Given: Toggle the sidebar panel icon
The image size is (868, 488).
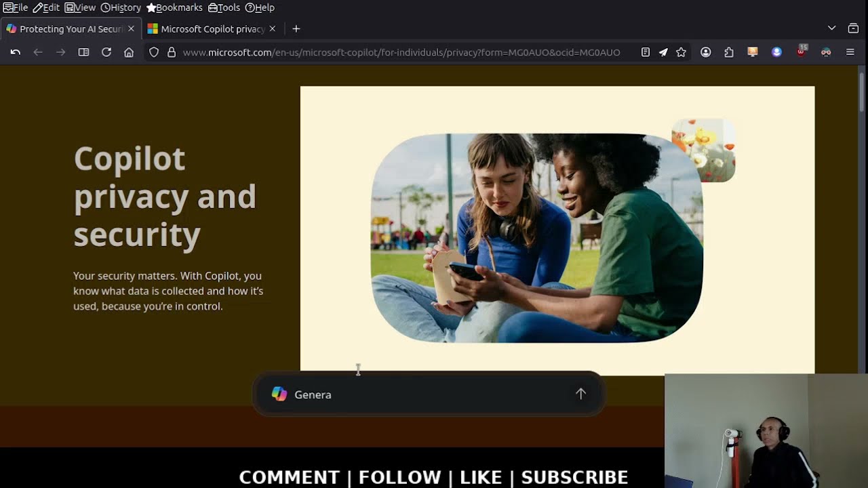Looking at the screenshot, I should point(83,52).
